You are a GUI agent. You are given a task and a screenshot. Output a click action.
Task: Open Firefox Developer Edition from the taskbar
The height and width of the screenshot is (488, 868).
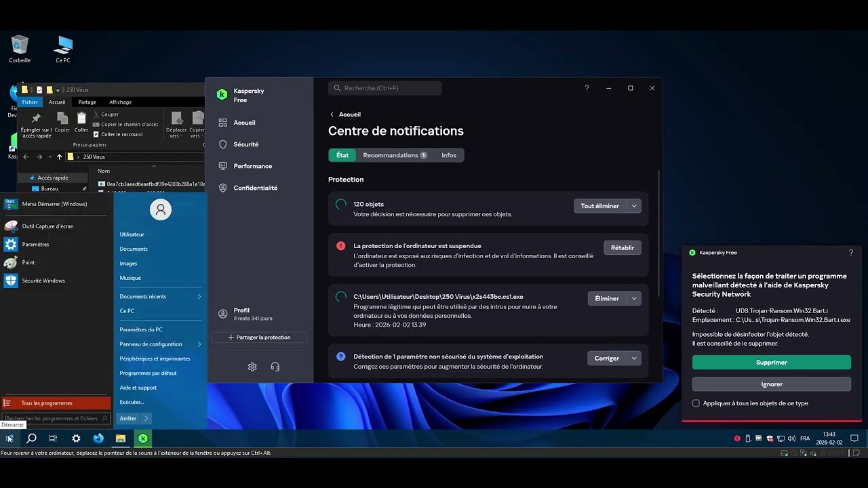point(98,439)
